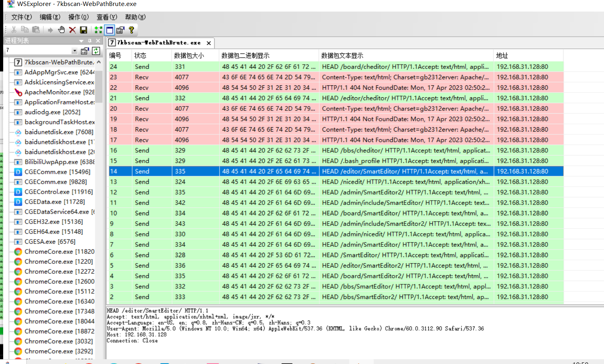Click the process list scroll up arrow
604x364 pixels.
coord(99,62)
